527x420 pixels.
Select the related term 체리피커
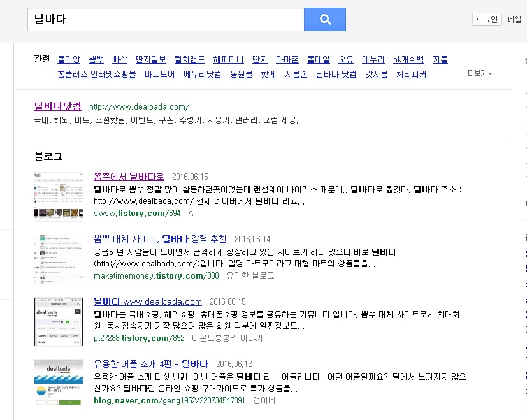pos(411,75)
